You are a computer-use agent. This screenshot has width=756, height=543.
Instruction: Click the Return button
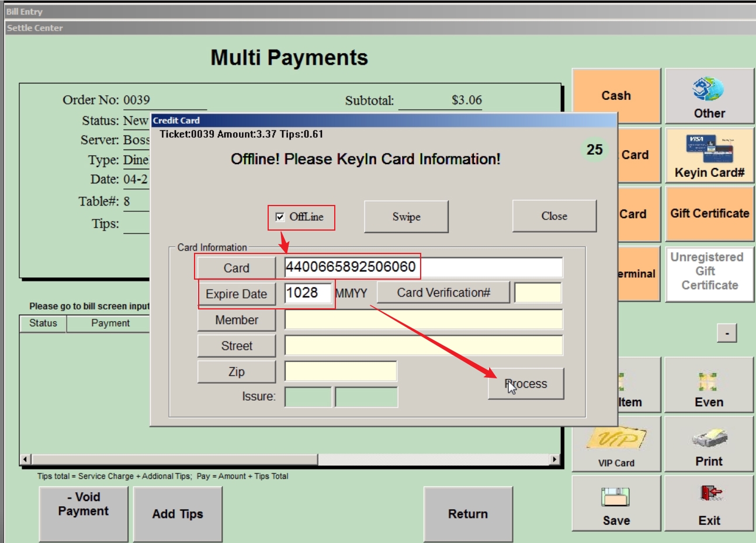click(x=468, y=514)
